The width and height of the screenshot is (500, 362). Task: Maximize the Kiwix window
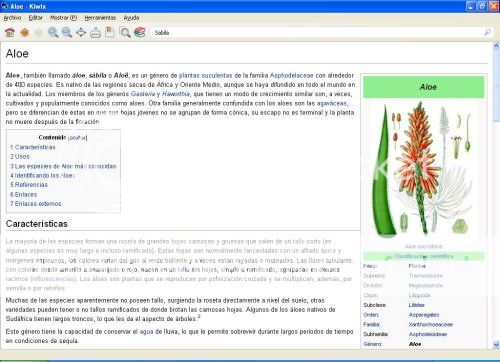point(482,6)
